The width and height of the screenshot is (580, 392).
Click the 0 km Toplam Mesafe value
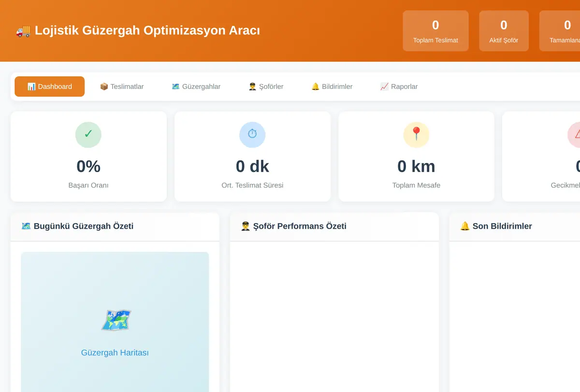(416, 166)
